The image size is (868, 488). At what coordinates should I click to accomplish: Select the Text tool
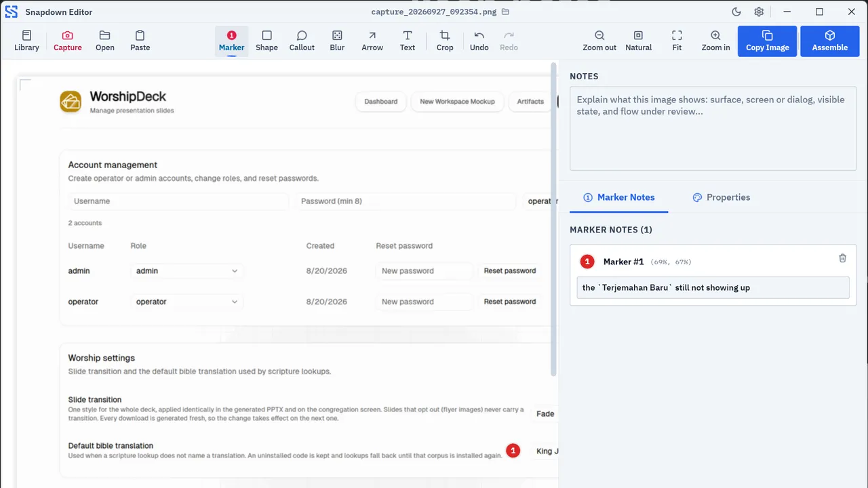(x=407, y=41)
